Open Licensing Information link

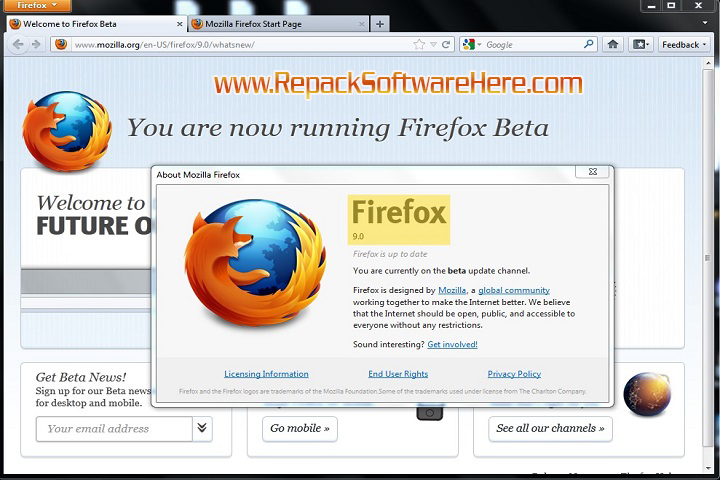pos(266,374)
